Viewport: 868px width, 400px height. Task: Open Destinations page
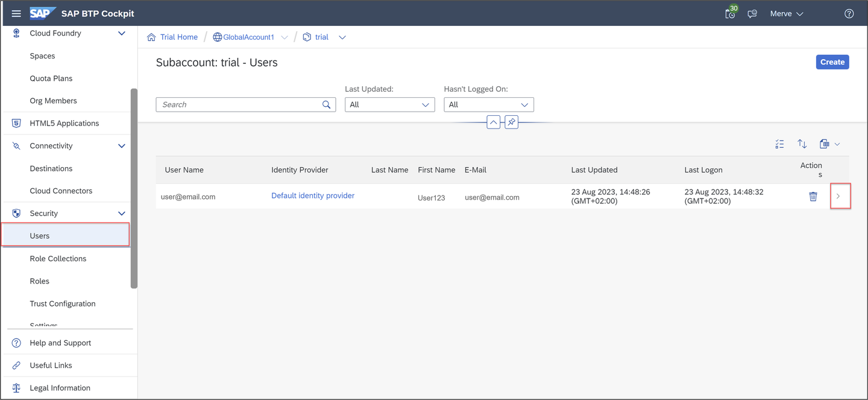(x=51, y=168)
